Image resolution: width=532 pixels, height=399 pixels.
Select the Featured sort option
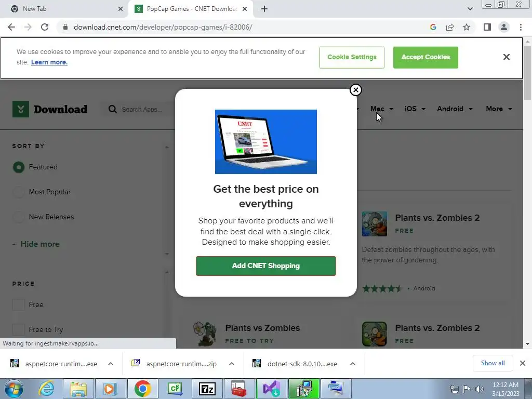[x=19, y=167]
